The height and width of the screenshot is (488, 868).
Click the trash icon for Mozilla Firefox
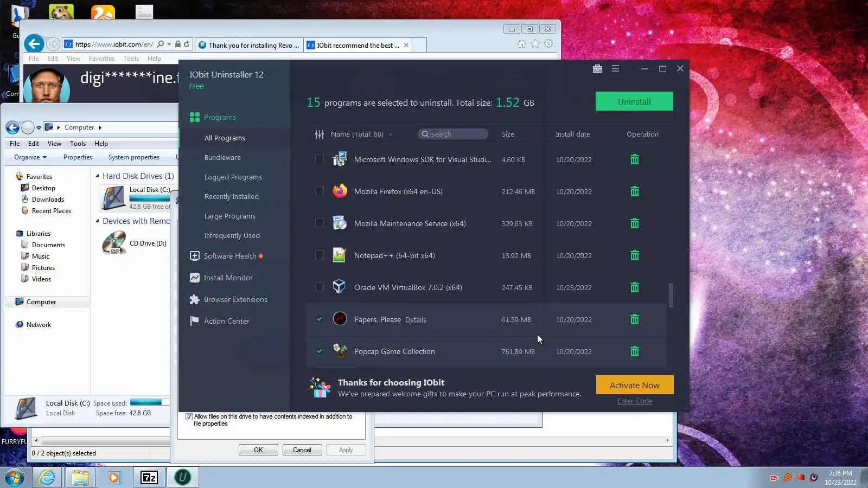tap(634, 191)
